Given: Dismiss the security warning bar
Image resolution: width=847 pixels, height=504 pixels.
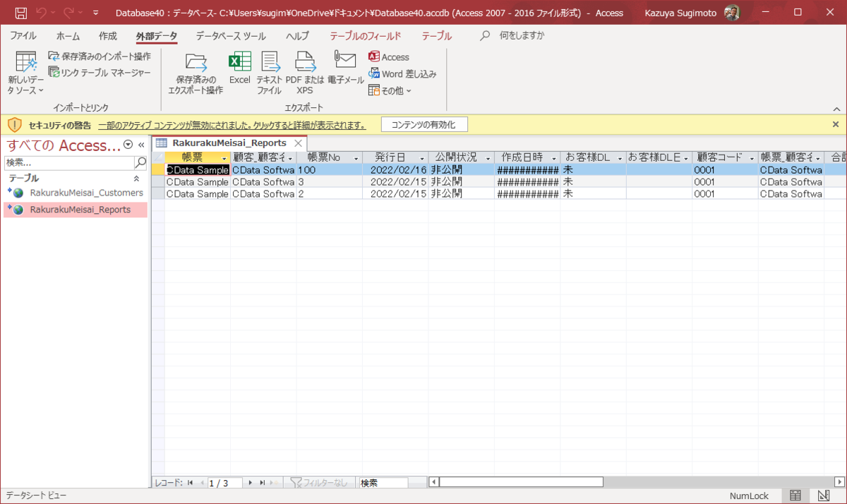Looking at the screenshot, I should click(x=836, y=124).
